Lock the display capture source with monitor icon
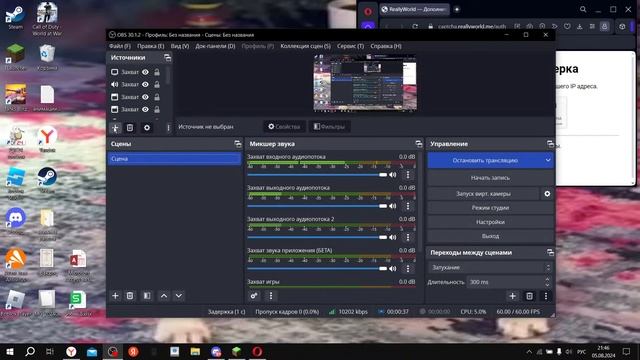 click(157, 72)
